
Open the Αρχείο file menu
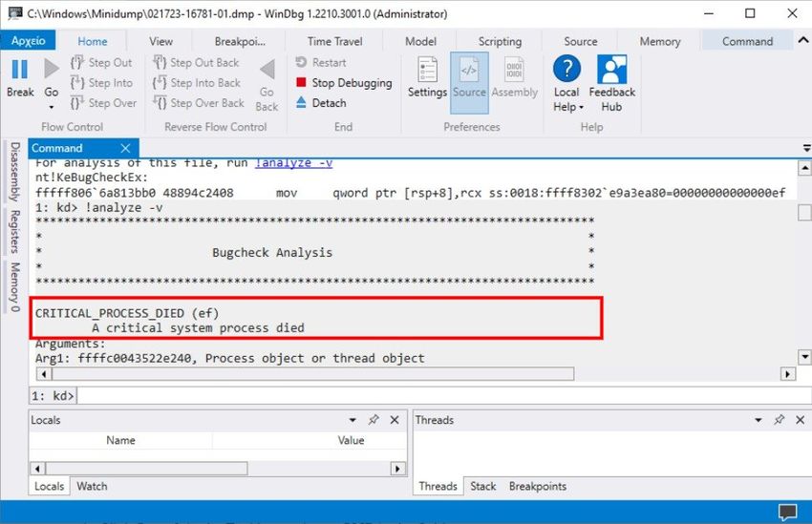click(x=28, y=40)
